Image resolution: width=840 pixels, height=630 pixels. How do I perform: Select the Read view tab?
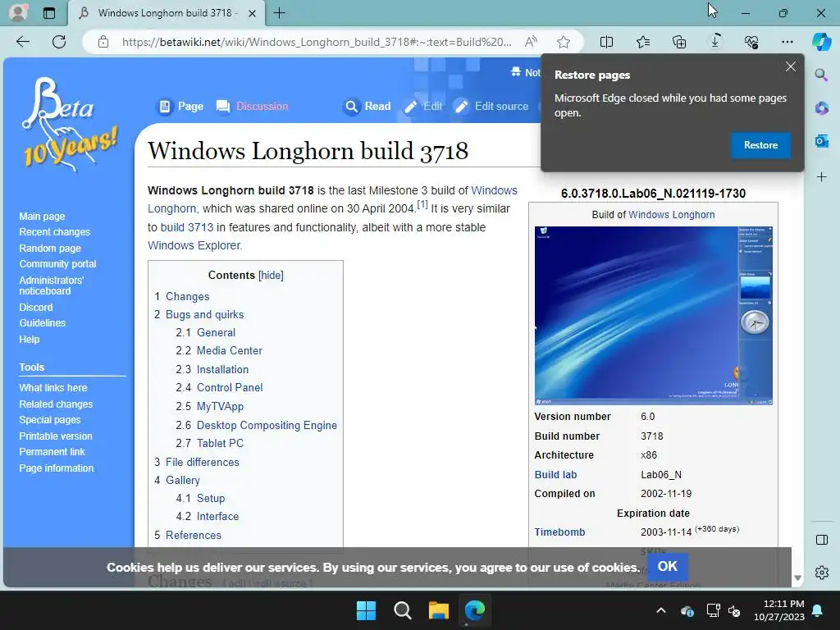[x=367, y=107]
